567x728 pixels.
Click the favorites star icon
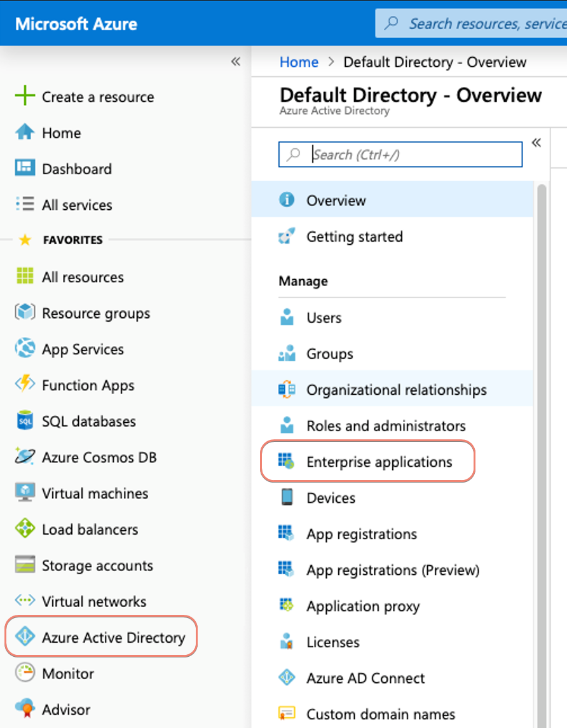pos(25,240)
